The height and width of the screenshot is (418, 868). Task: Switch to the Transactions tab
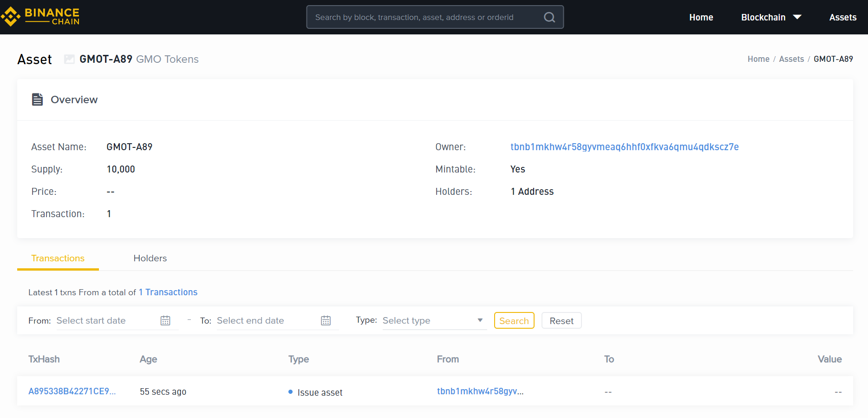58,258
